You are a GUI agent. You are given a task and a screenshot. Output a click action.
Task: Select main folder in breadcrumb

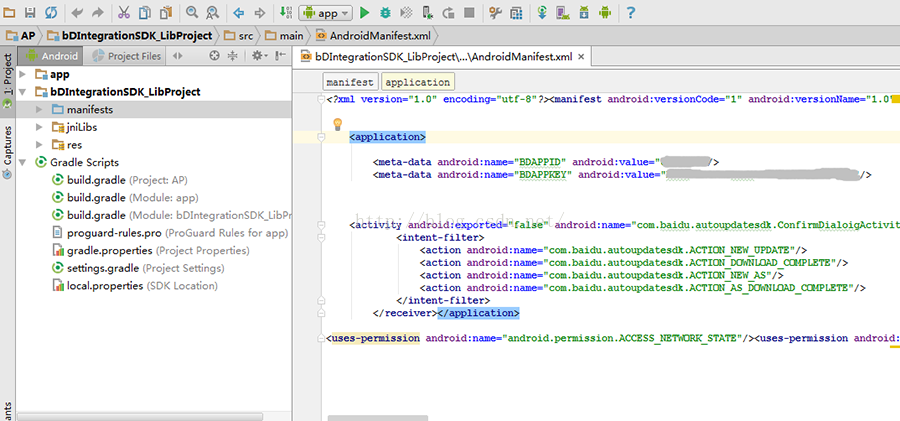tap(285, 36)
